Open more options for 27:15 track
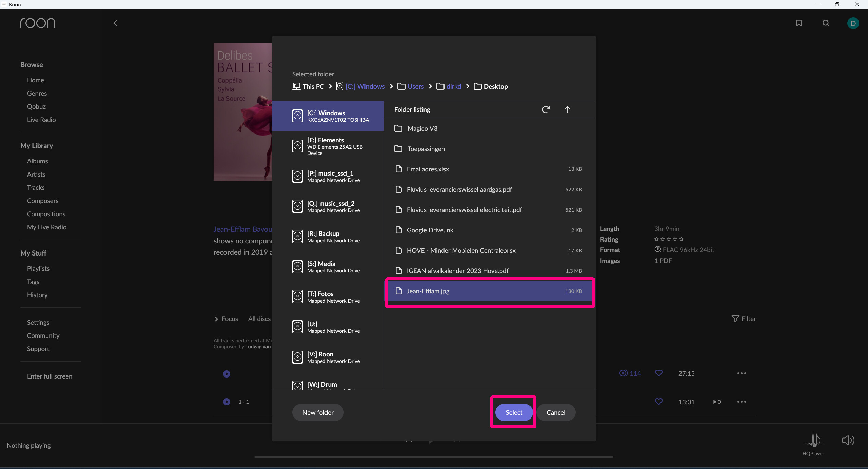 coord(742,373)
